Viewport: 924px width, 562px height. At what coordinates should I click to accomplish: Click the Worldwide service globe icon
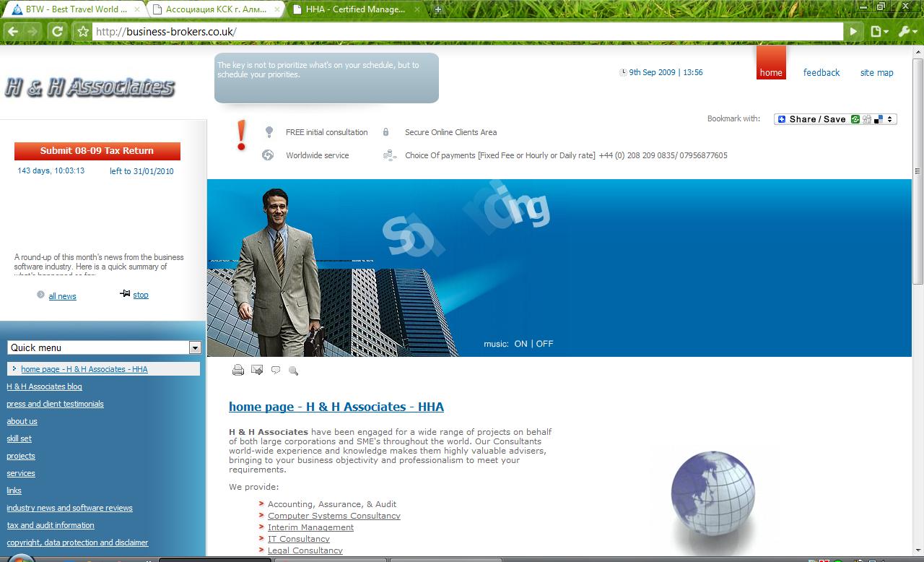(268, 155)
